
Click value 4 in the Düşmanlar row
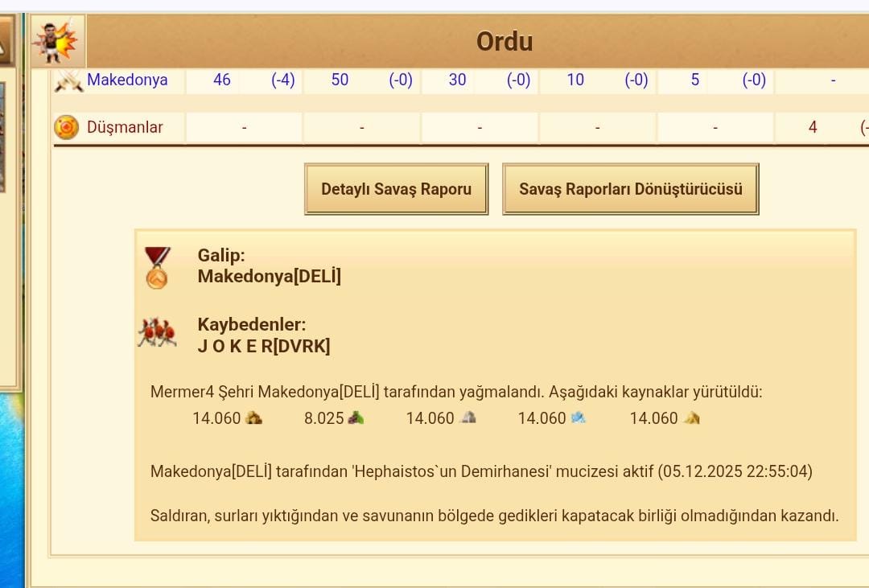point(813,127)
